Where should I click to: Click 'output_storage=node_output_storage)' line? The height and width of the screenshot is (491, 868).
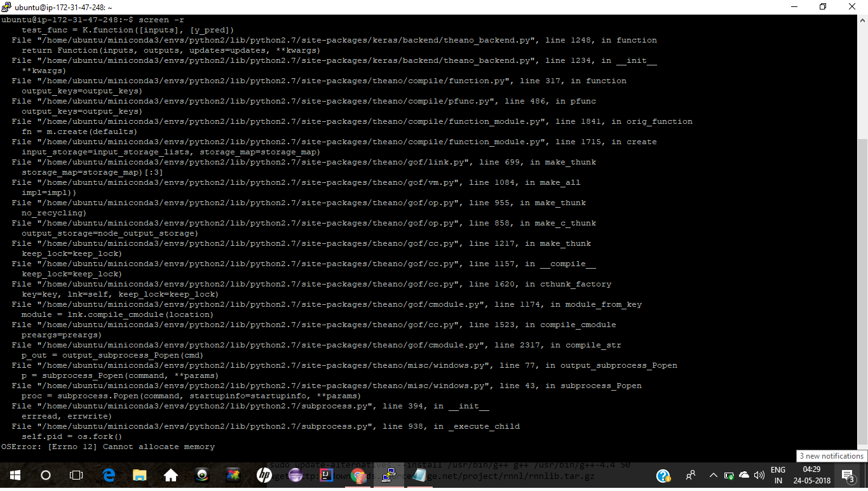[x=110, y=233]
